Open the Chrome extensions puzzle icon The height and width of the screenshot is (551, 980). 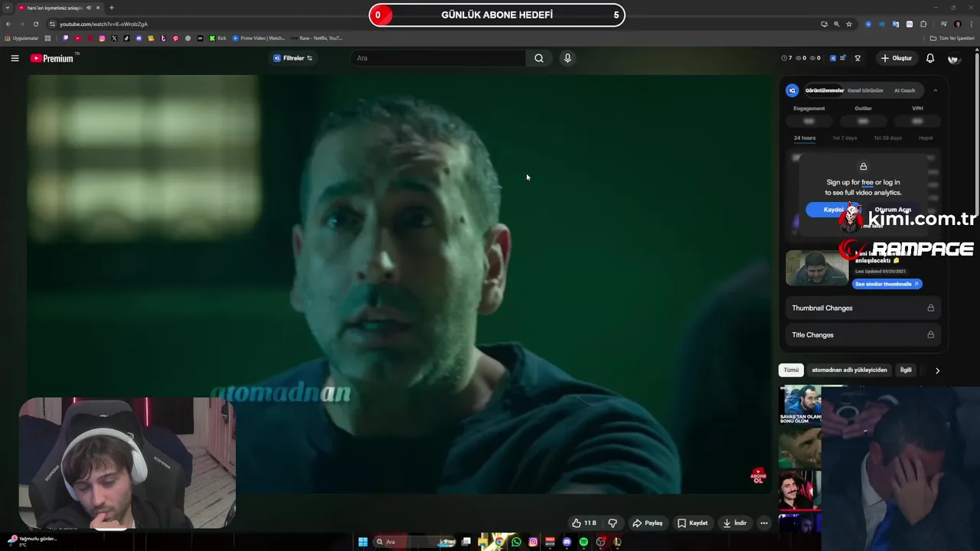coord(923,24)
